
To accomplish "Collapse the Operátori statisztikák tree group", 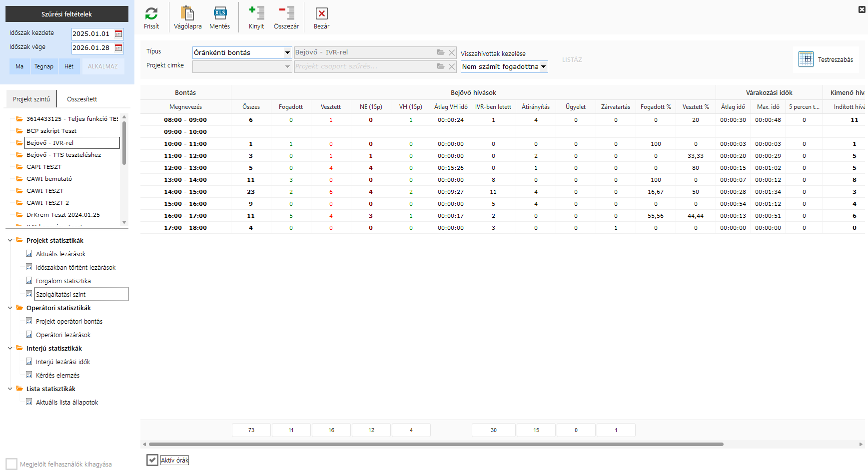I will [x=10, y=308].
